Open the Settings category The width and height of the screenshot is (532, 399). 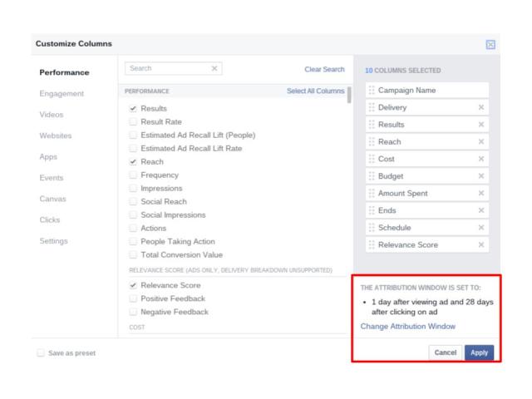click(53, 241)
